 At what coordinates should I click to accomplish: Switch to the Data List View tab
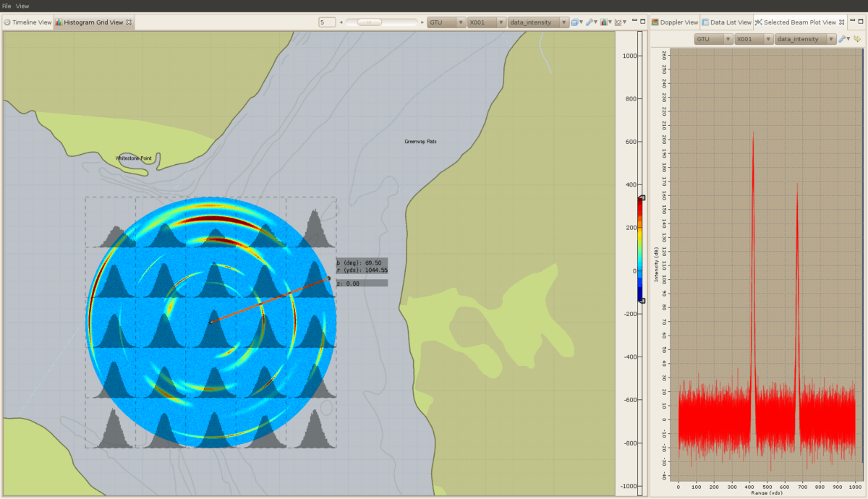pos(726,22)
